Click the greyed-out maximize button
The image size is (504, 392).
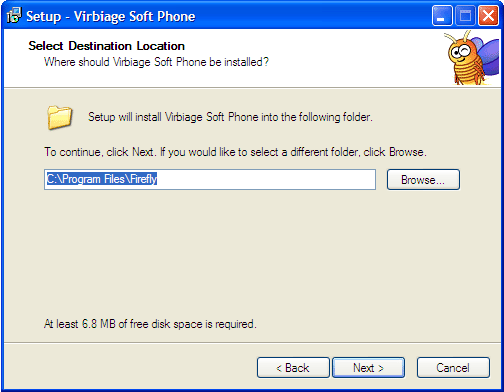[x=465, y=15]
